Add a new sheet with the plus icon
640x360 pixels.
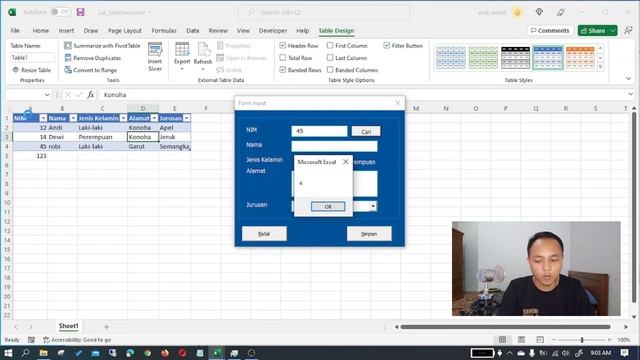click(x=107, y=327)
